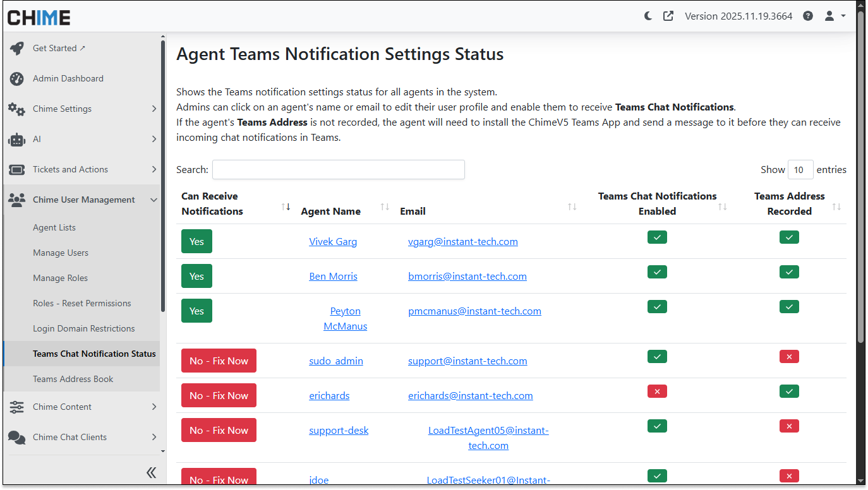Open the user account dropdown menu
This screenshot has height=490, width=868.
835,16
